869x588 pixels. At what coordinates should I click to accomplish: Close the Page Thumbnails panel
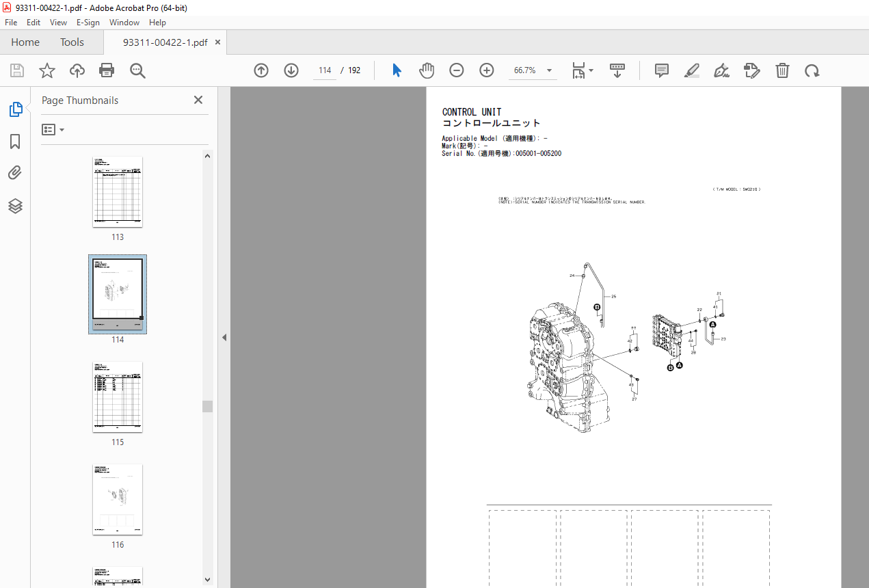click(x=198, y=100)
